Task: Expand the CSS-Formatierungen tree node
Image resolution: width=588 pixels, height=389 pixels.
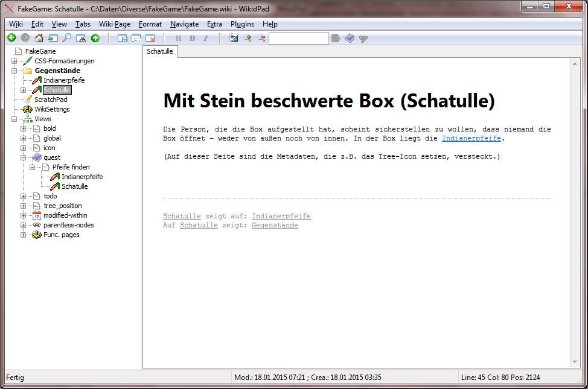Action: point(14,61)
